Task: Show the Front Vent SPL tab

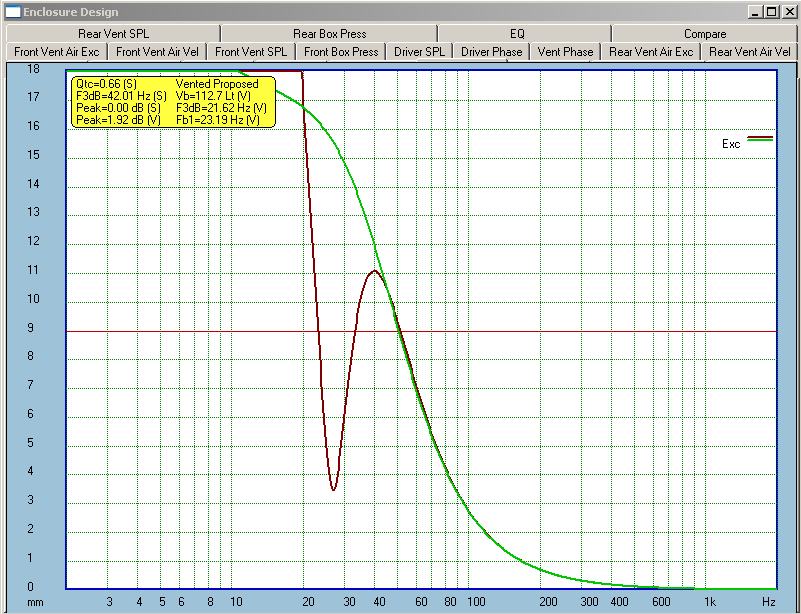Action: pos(251,51)
